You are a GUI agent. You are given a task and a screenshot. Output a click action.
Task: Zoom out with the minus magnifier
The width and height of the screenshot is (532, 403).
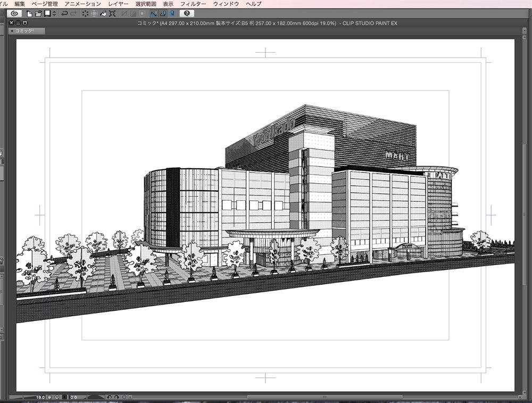pyautogui.click(x=49, y=397)
